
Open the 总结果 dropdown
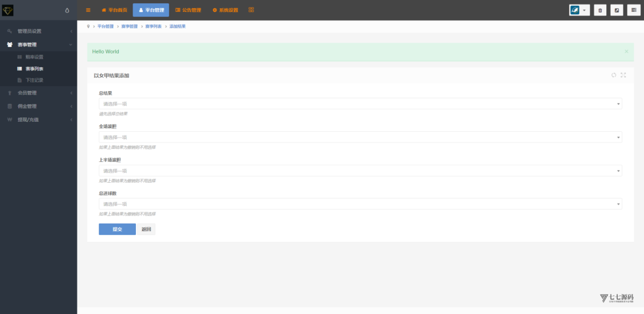(360, 104)
